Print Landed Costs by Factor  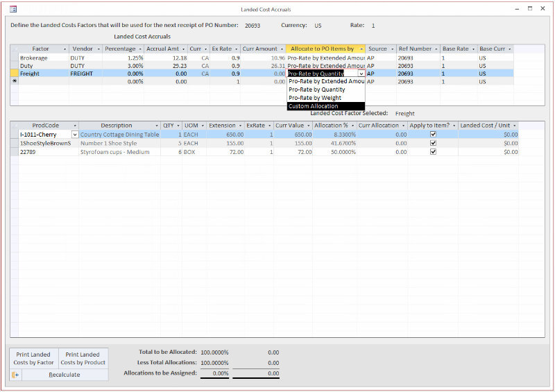33,358
